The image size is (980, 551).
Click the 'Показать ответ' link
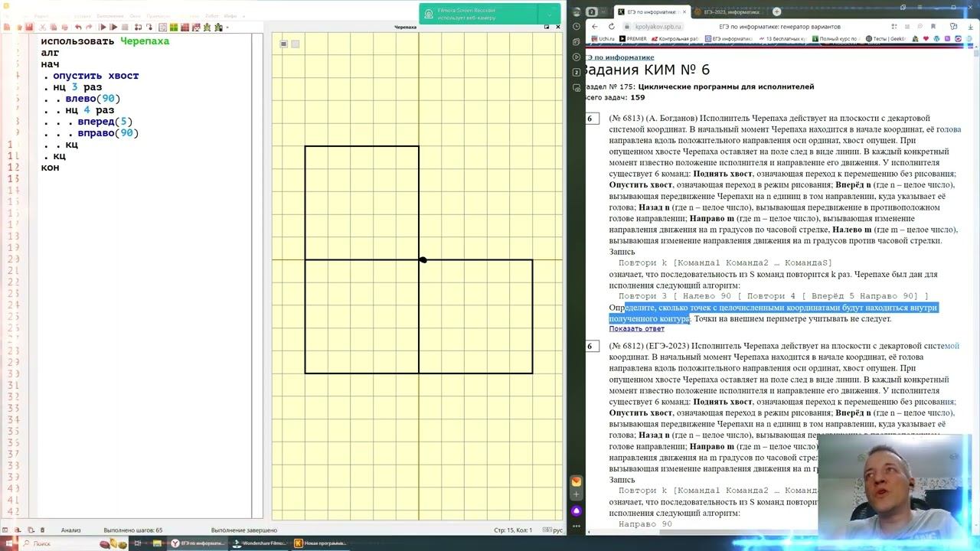coord(636,329)
